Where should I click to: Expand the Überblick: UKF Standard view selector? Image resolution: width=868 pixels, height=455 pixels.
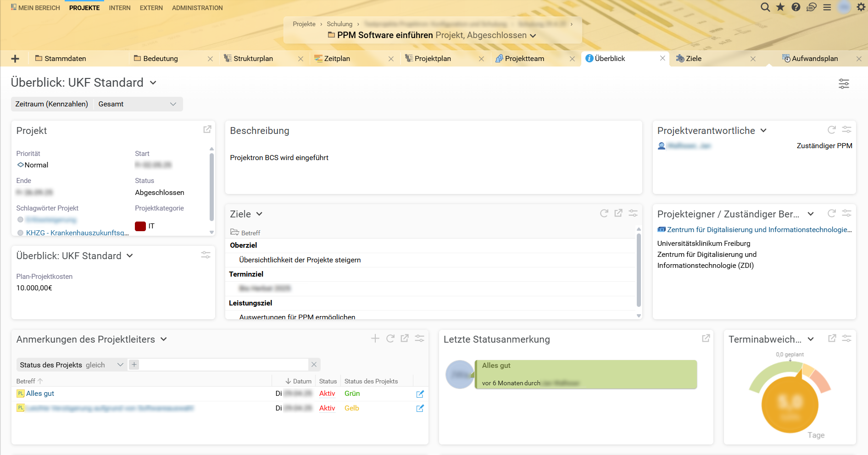(153, 83)
